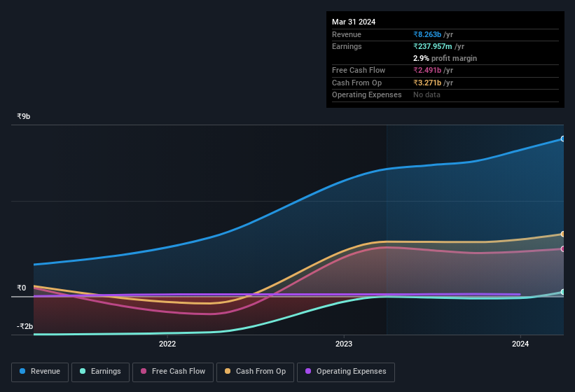Click the Earnings line endpoint marker
Screen dimensions: 575x392
click(x=563, y=292)
